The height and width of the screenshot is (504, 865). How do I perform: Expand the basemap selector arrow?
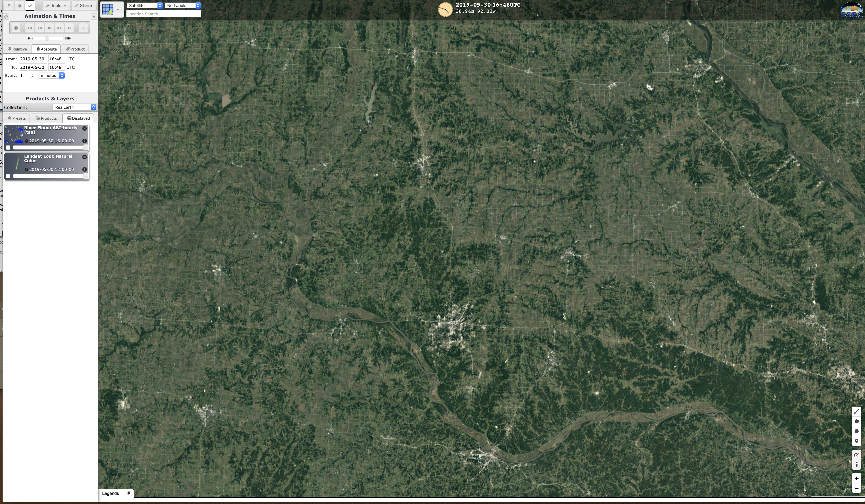click(118, 10)
